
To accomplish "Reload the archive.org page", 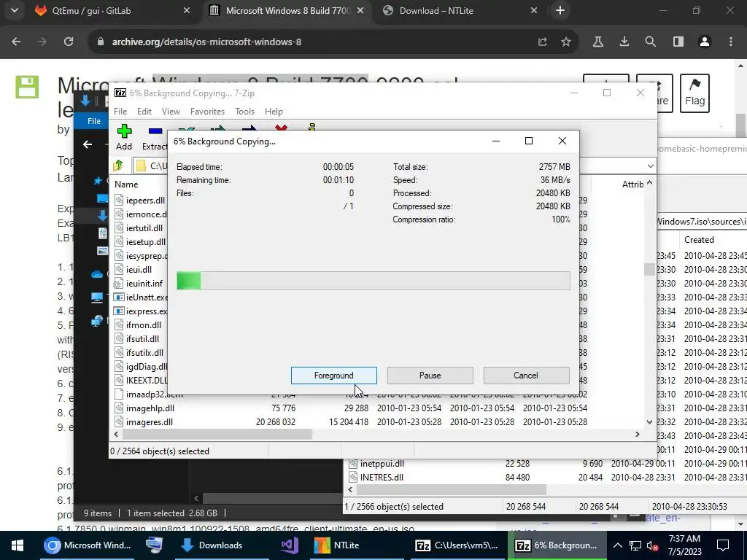I will click(x=69, y=42).
